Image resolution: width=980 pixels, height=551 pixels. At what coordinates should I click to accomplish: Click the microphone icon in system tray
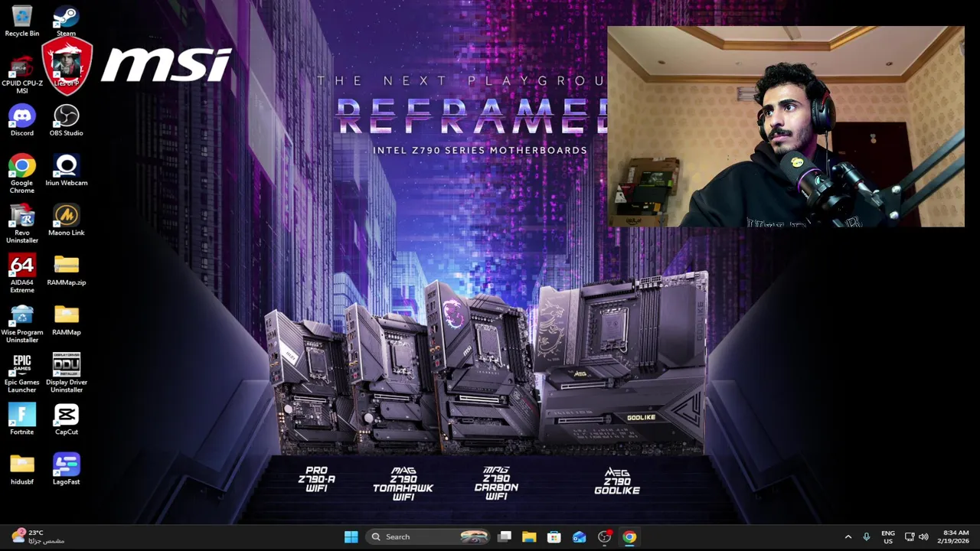coord(867,536)
